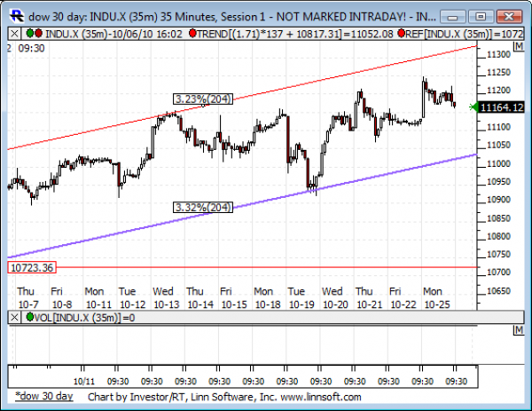The width and height of the screenshot is (532, 411).
Task: Select the VOL[INDU.X (35m)]=0 label
Action: [84, 318]
